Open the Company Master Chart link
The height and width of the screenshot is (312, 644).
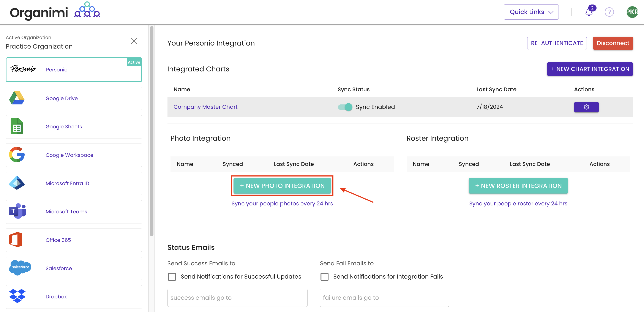[x=205, y=107]
